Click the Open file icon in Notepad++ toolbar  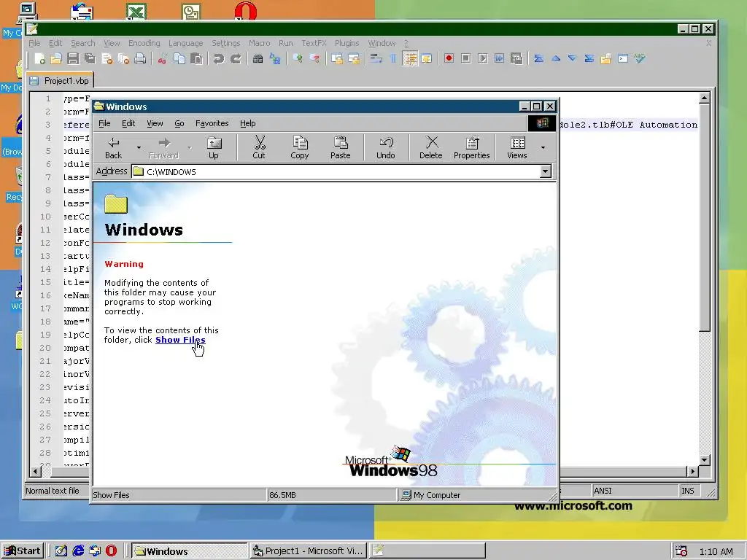(56, 59)
